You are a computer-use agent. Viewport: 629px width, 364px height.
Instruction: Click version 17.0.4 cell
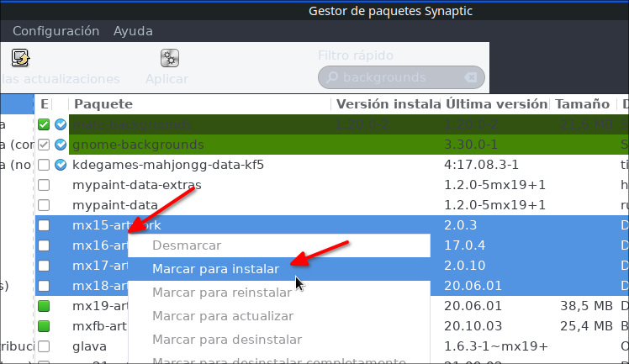coord(465,245)
